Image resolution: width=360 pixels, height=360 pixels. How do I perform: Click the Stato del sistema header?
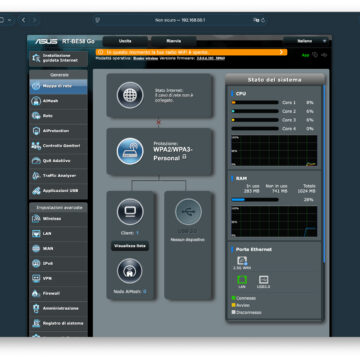point(275,80)
